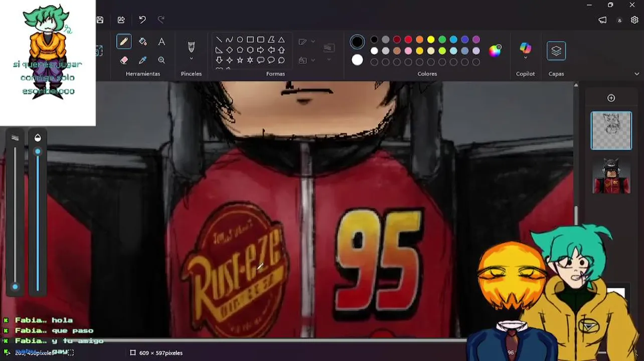
Task: Choose the Rectangle shape
Action: tap(250, 40)
